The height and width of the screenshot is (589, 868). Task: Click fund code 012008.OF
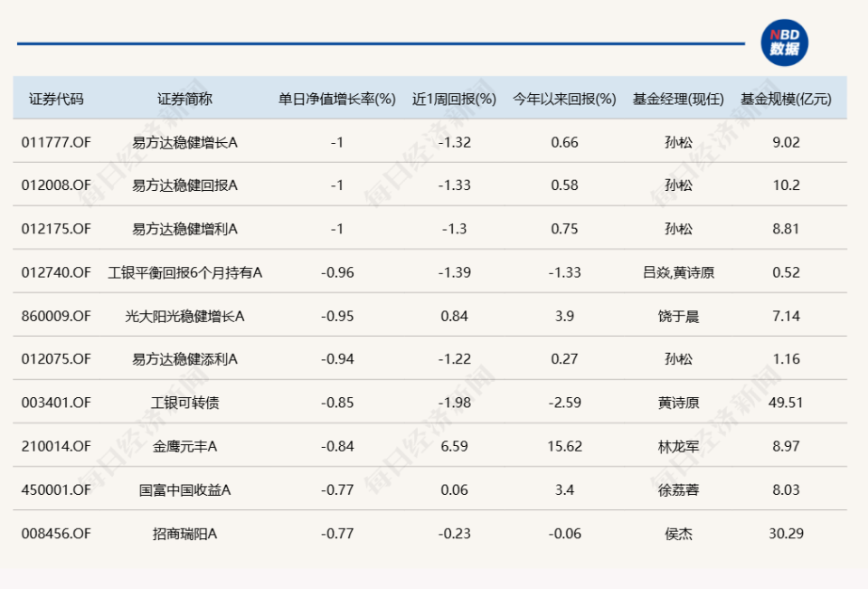point(56,185)
